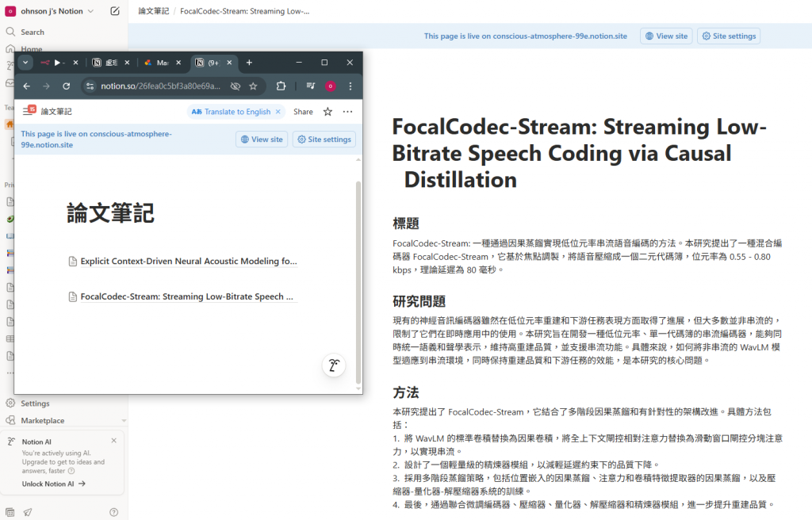Viewport: 812px width, 520px height.
Task: Open a new browser tab with plus icon
Action: tap(249, 63)
